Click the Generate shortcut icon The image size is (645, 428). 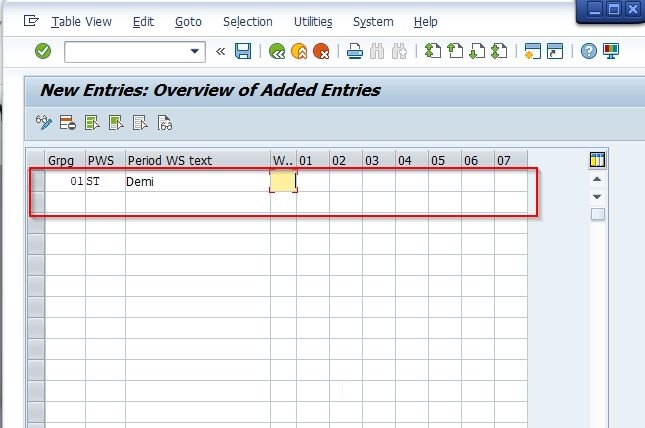555,51
